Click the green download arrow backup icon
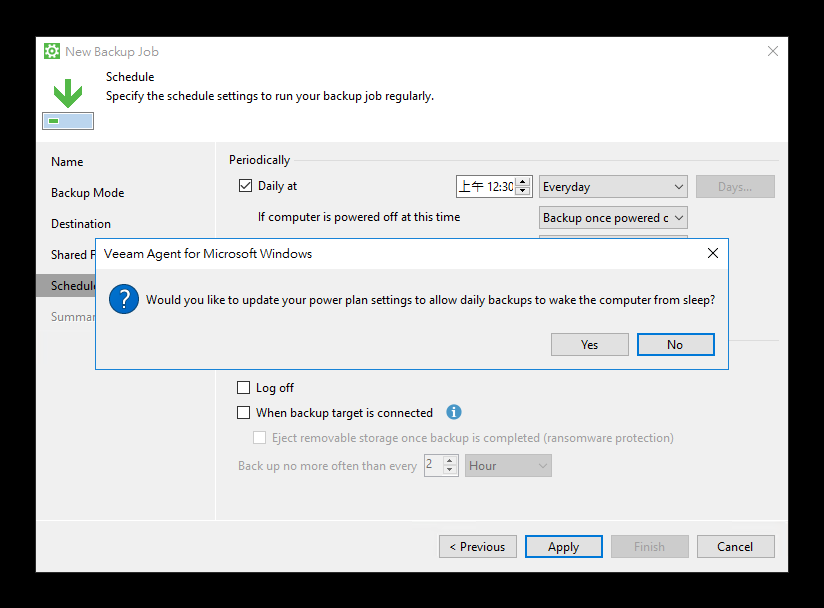The width and height of the screenshot is (824, 608). point(68,104)
